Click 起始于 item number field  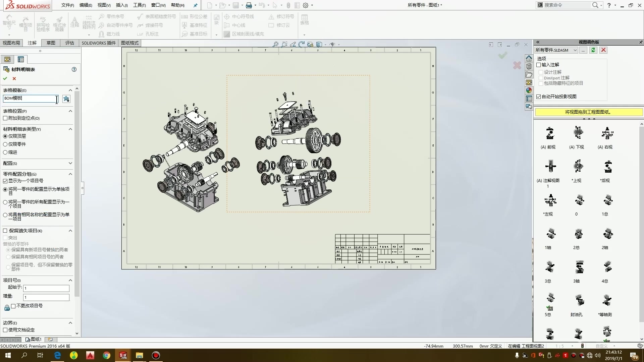[46, 288]
